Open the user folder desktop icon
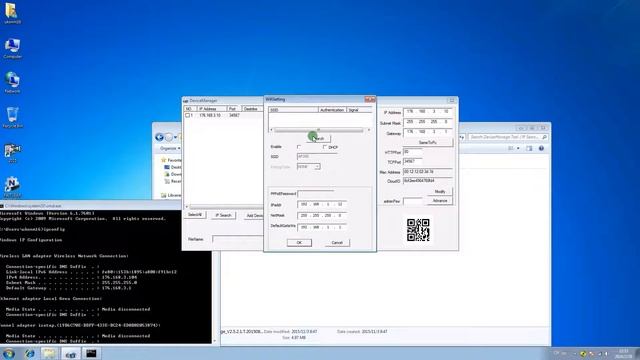The height and width of the screenshot is (360, 640). pyautogui.click(x=12, y=13)
